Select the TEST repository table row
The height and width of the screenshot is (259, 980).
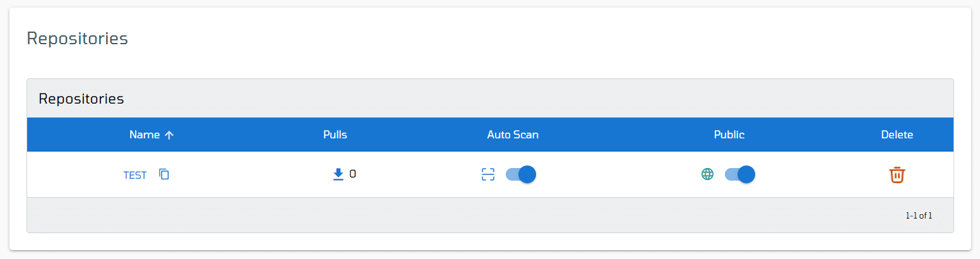click(x=490, y=174)
